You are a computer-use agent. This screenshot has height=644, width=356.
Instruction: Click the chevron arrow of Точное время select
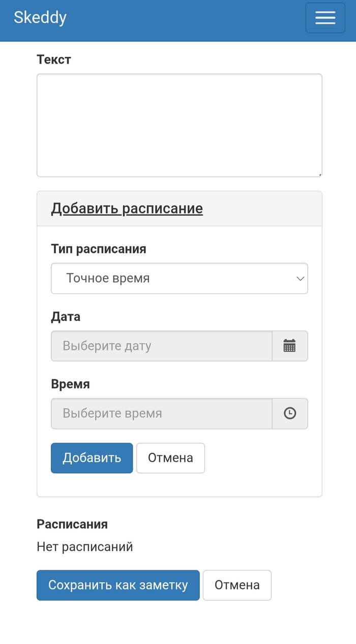(300, 279)
